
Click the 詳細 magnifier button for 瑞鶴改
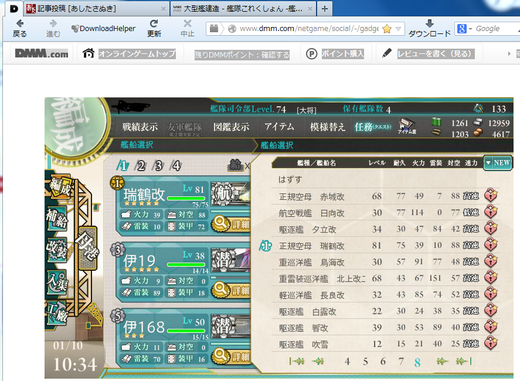(232, 224)
